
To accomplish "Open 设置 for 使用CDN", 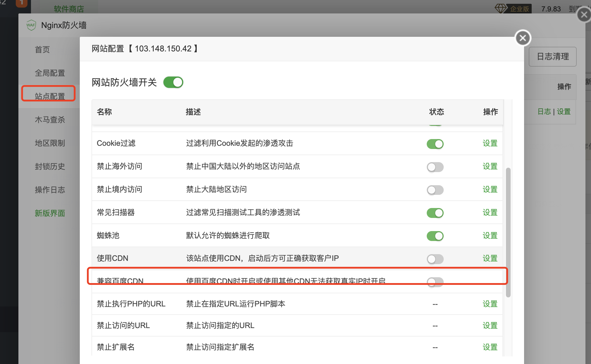I will (490, 258).
